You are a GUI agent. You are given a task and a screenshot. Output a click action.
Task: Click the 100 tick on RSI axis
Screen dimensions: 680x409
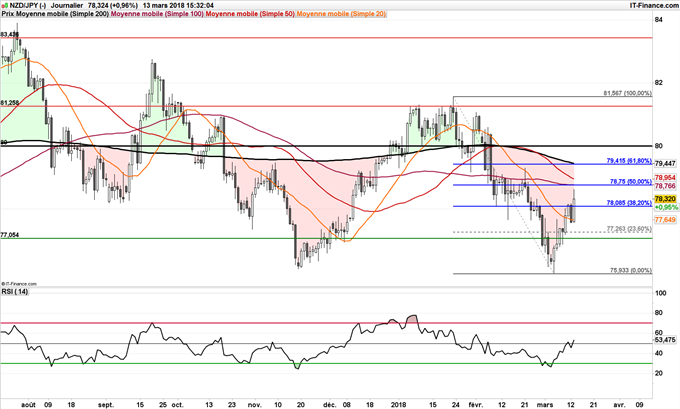tap(660, 293)
